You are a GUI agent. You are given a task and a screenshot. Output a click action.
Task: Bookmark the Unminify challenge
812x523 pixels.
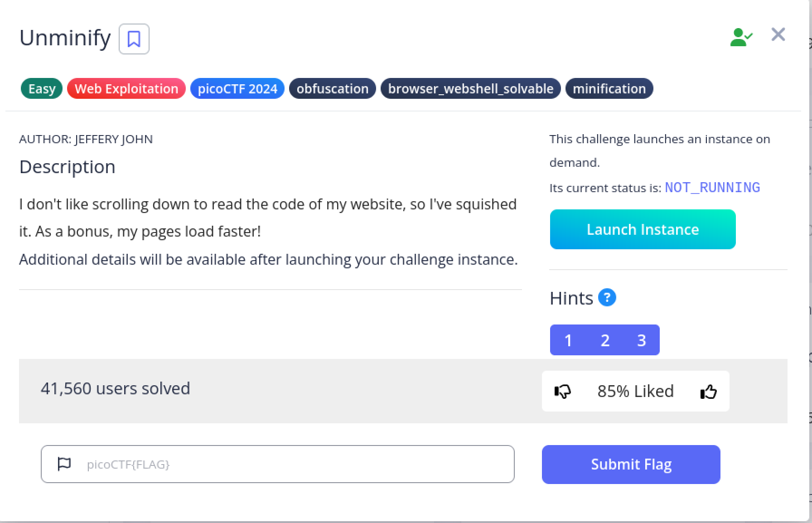(134, 39)
